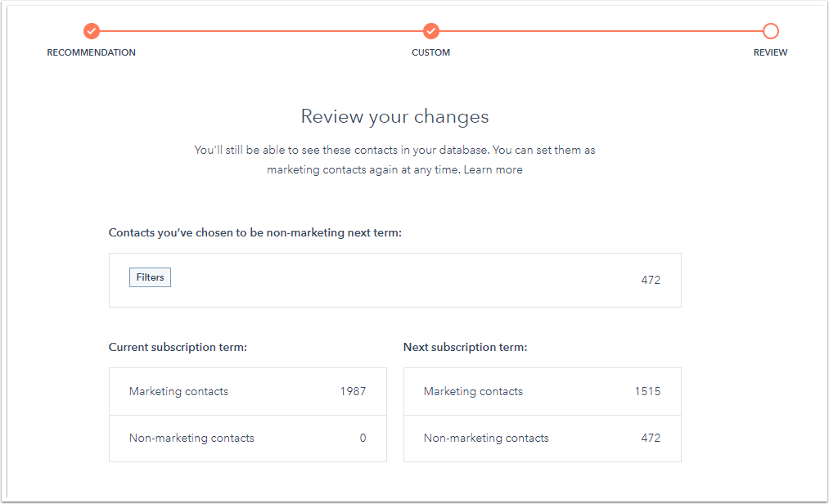Image resolution: width=829 pixels, height=504 pixels.
Task: Click the Custom step checkmark icon
Action: point(431,31)
